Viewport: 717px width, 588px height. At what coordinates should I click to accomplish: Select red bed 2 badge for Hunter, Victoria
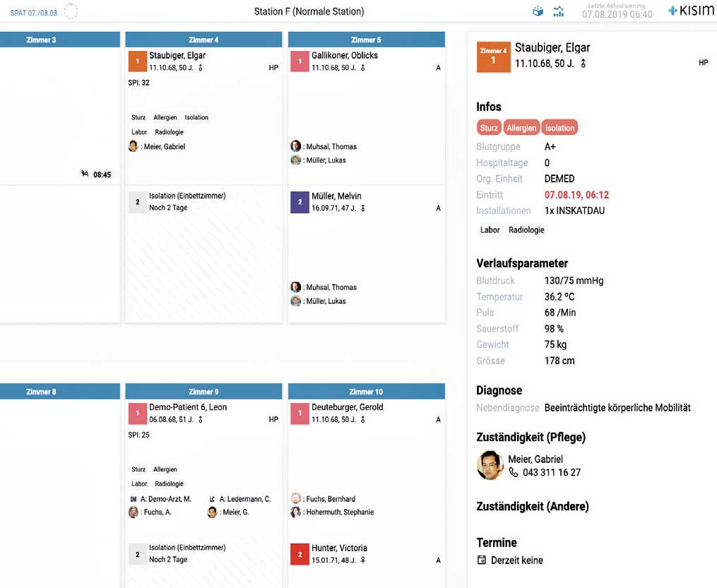point(300,553)
